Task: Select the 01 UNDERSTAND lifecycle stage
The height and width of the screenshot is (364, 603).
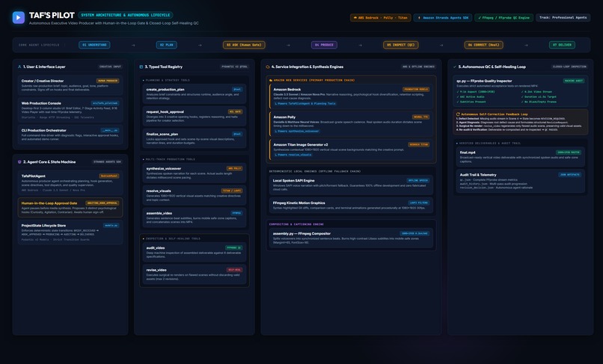Action: click(94, 45)
